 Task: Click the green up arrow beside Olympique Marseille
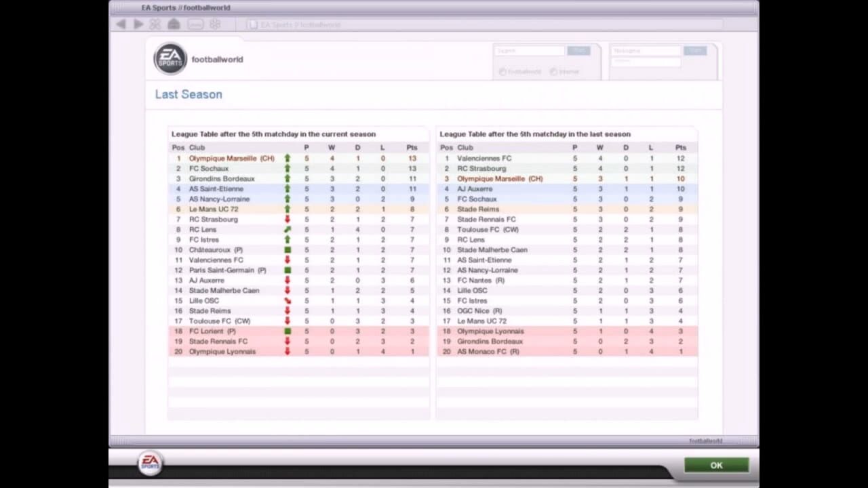click(287, 159)
